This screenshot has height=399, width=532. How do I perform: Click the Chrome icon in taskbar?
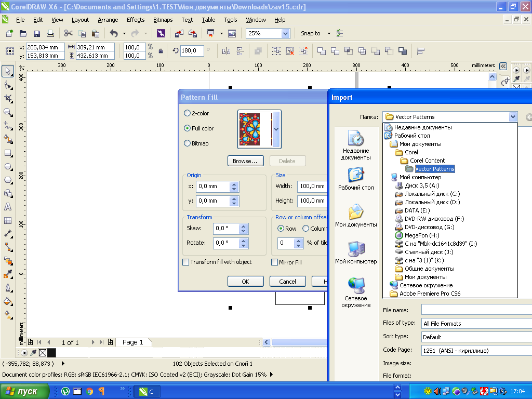pos(89,392)
